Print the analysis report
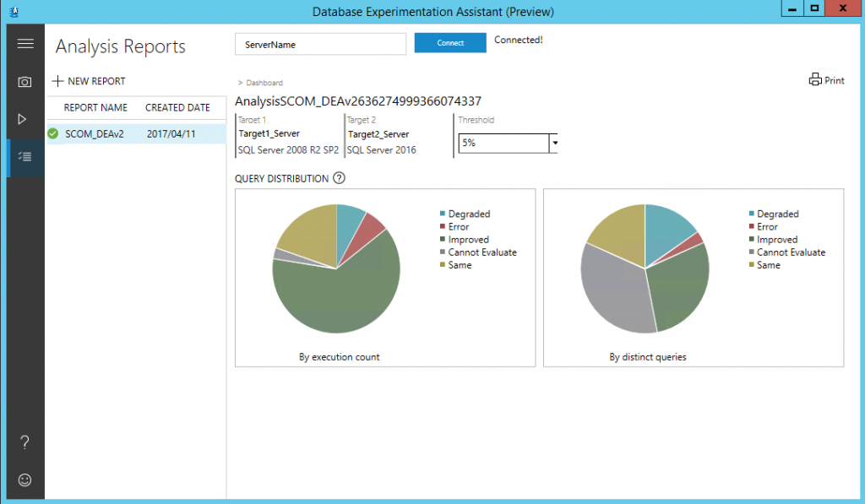This screenshot has width=865, height=504. point(825,79)
